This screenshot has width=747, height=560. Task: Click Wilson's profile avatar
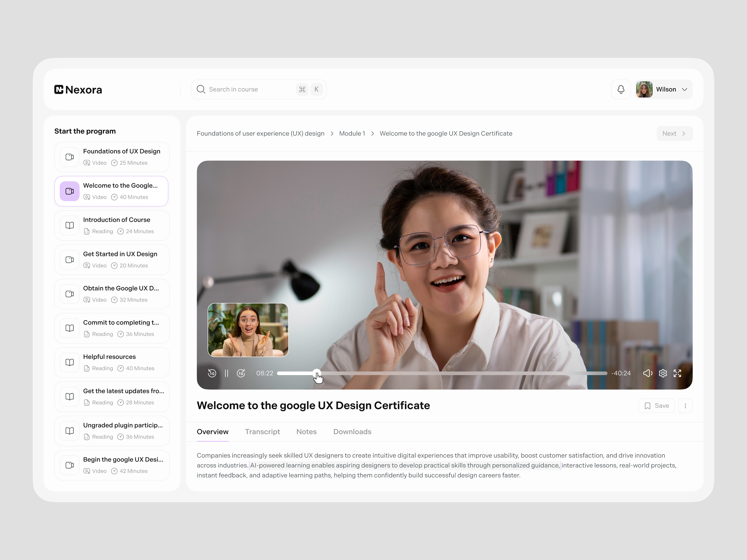pyautogui.click(x=644, y=89)
